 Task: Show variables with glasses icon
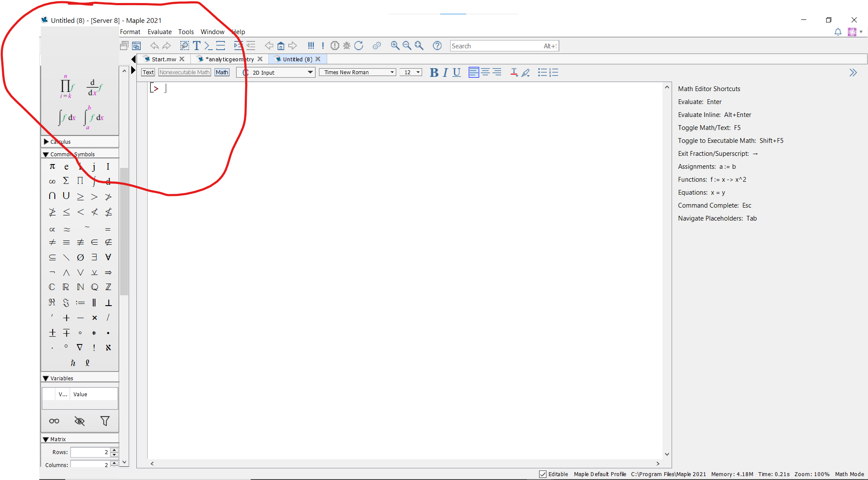[x=54, y=421]
